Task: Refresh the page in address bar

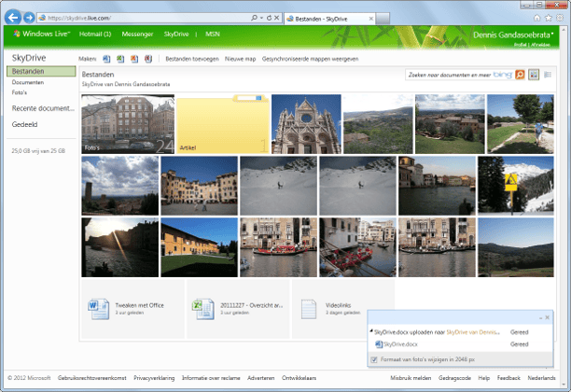Action: (x=269, y=18)
